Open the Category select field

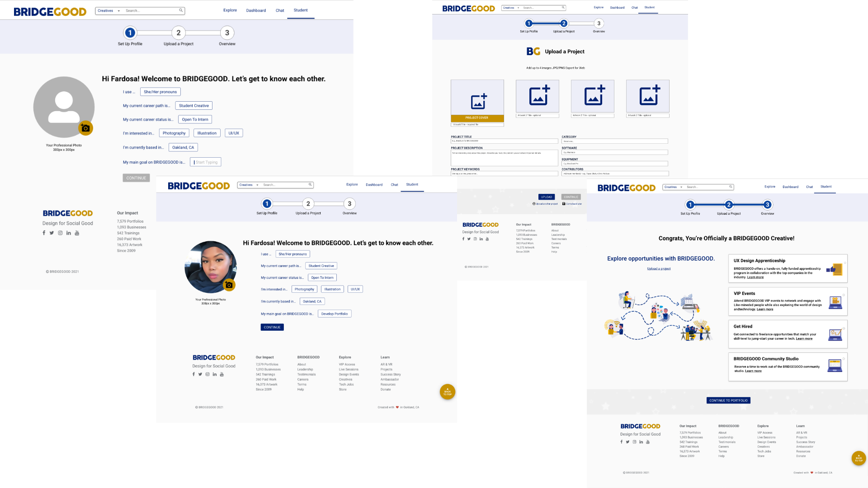click(614, 141)
